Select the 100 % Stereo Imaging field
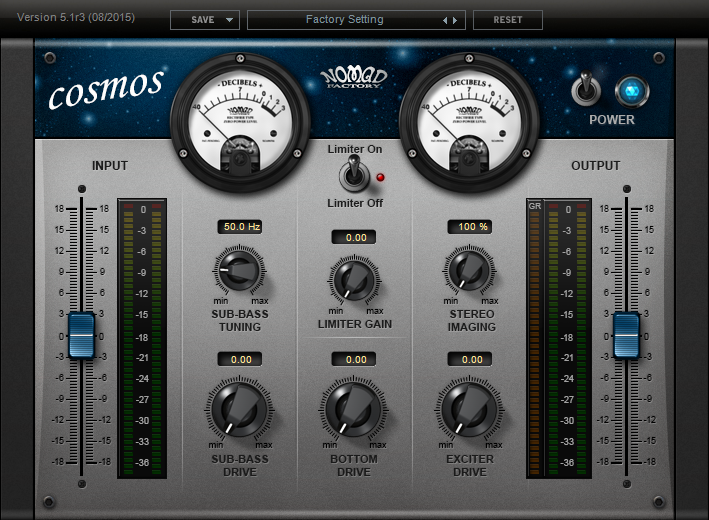Screen dimensions: 709x520 (470, 227)
